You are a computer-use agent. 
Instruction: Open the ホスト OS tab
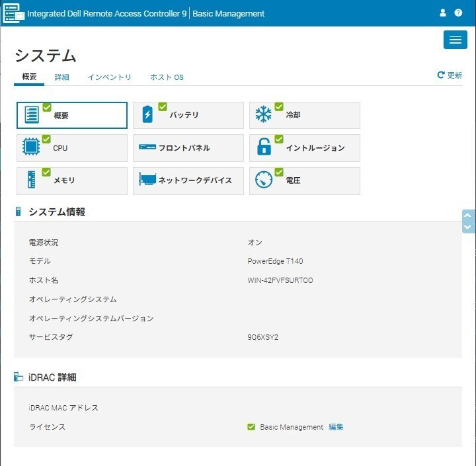point(167,77)
